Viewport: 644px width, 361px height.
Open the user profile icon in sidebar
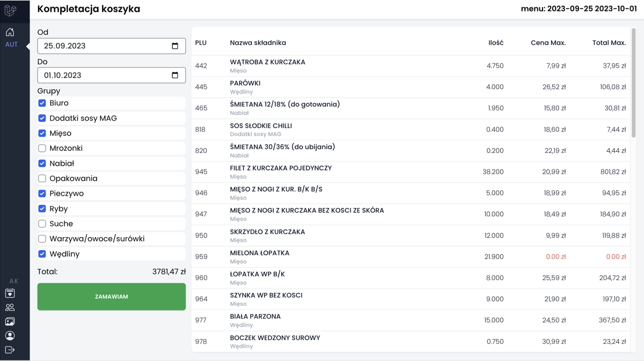pyautogui.click(x=10, y=336)
